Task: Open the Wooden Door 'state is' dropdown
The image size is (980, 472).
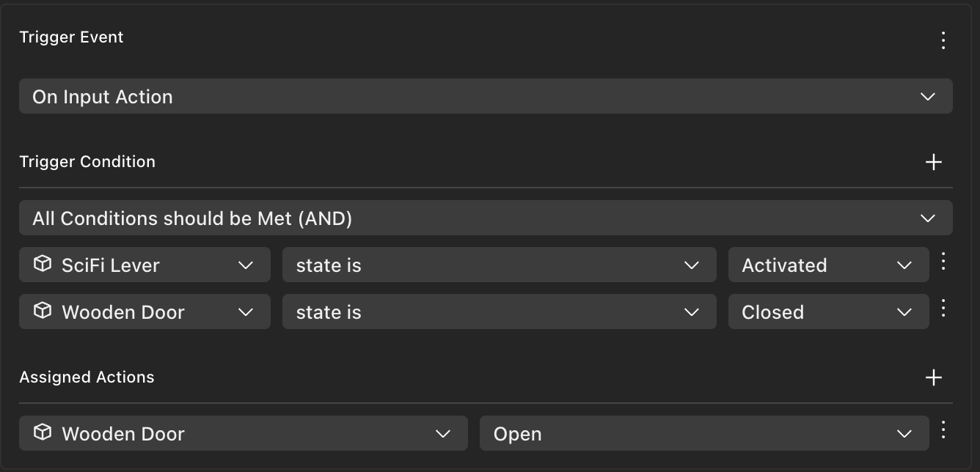Action: coord(499,311)
